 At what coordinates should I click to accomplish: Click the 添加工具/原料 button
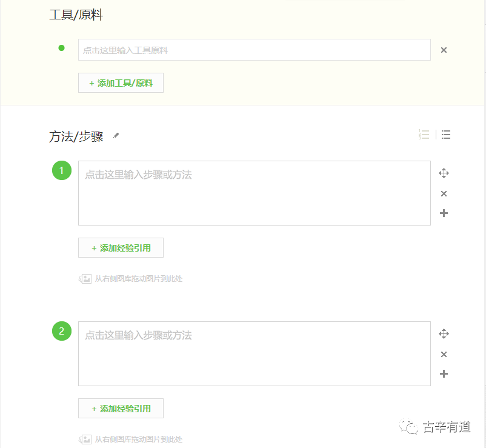121,83
